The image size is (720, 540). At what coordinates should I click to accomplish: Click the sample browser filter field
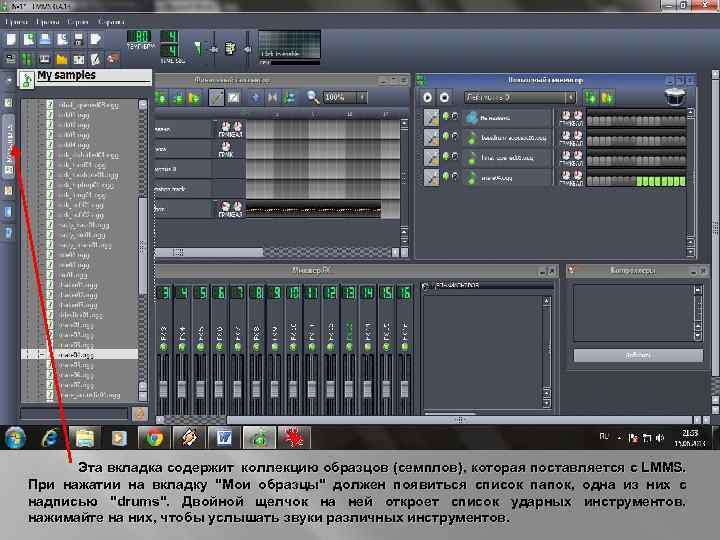coord(74,413)
